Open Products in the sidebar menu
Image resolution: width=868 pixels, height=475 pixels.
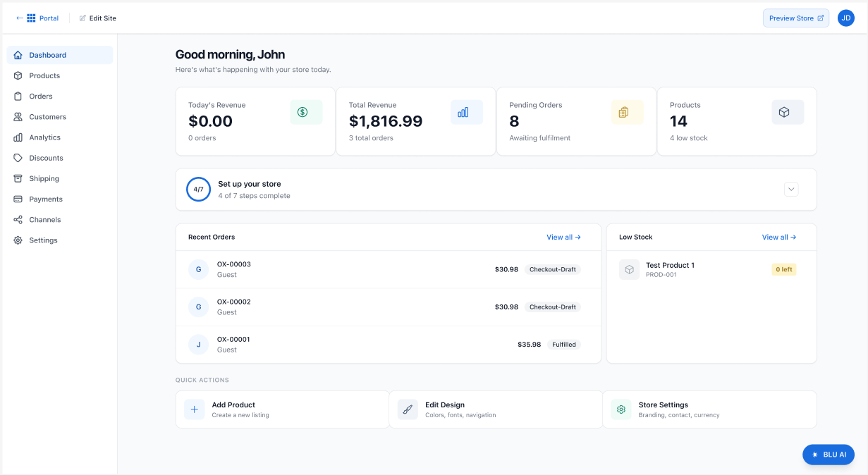pyautogui.click(x=60, y=75)
